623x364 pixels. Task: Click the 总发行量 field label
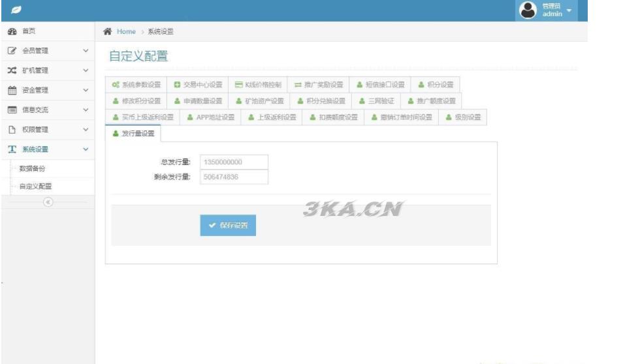pos(176,162)
